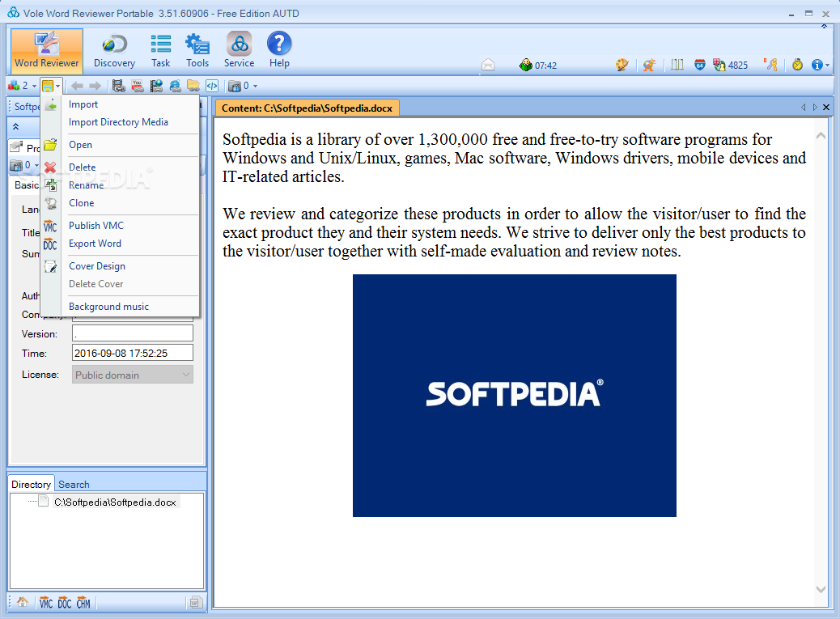The width and height of the screenshot is (840, 619).
Task: Click the navigate forward arrow
Action: coord(95,86)
